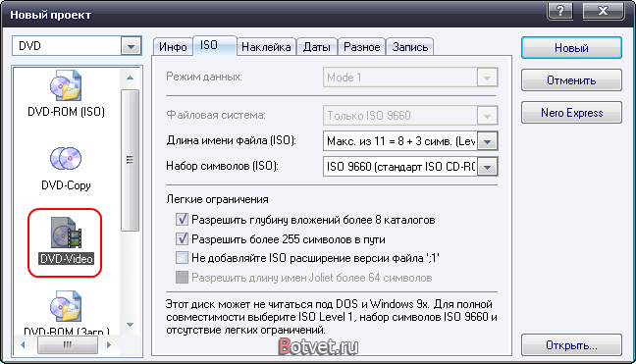Toggle 'Разрешить глубину вложений более 8 каталогов'
The width and height of the screenshot is (636, 364).
pyautogui.click(x=182, y=220)
